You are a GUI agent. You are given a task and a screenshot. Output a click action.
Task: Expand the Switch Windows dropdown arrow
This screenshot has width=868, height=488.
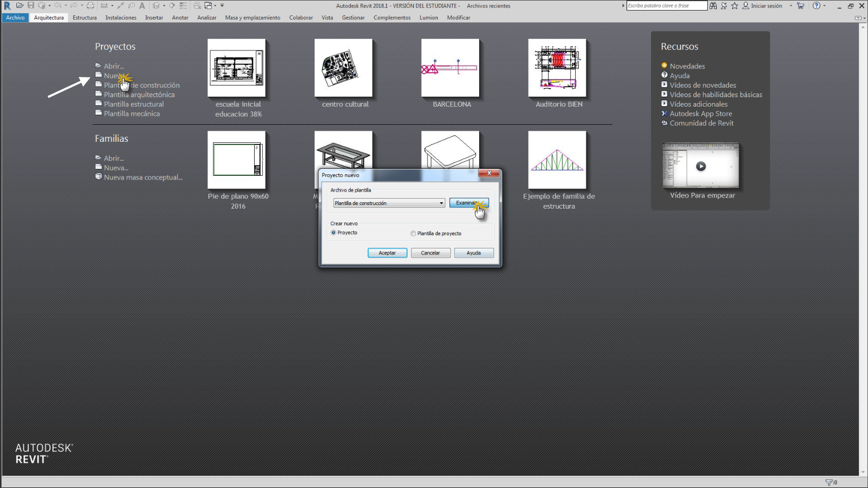point(215,5)
